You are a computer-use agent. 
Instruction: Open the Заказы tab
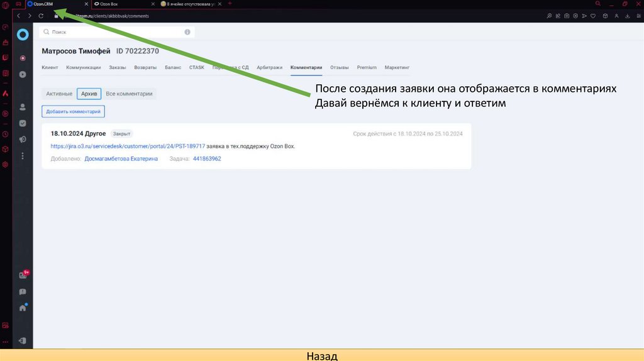(x=118, y=67)
